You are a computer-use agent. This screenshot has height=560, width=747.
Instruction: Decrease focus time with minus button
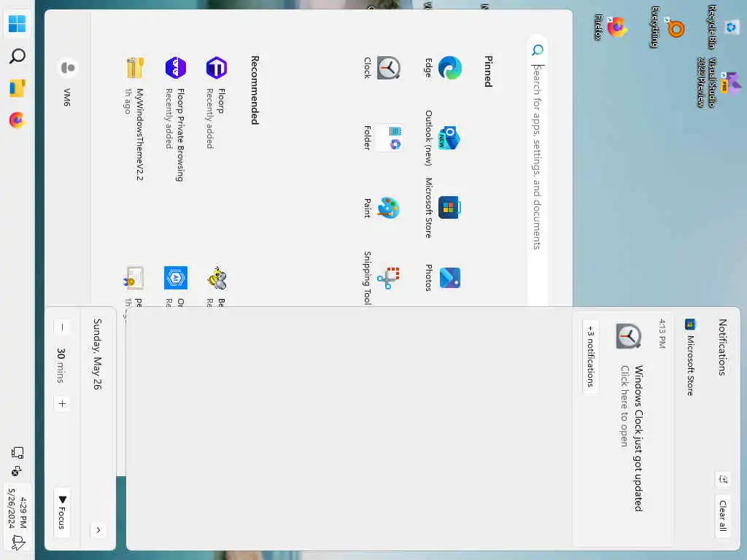click(x=62, y=327)
